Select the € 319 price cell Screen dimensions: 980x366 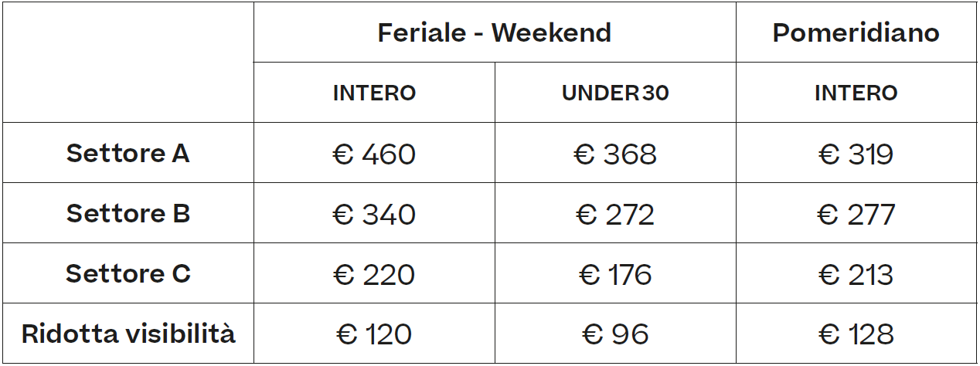coord(856,154)
